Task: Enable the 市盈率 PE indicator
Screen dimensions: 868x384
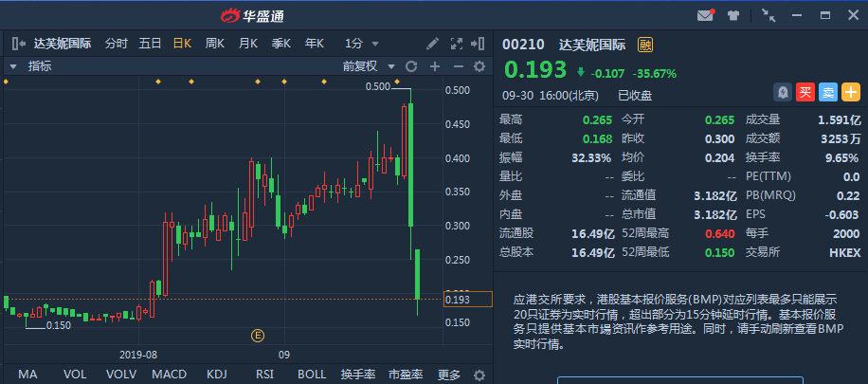Action: [x=406, y=375]
